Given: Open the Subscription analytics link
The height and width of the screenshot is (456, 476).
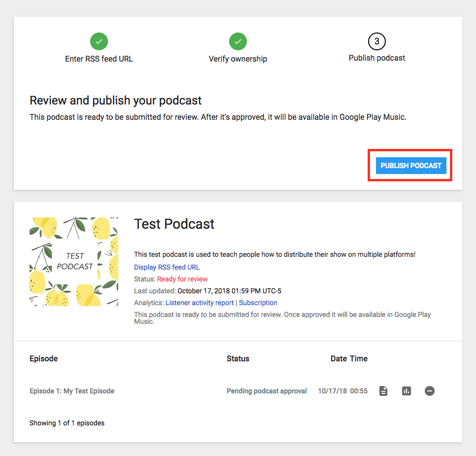Looking at the screenshot, I should pyautogui.click(x=258, y=303).
